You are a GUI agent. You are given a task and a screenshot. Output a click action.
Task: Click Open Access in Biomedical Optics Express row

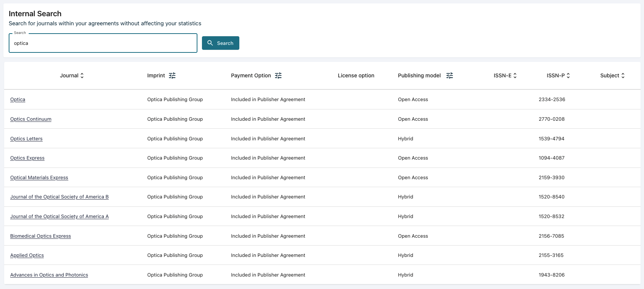point(413,236)
